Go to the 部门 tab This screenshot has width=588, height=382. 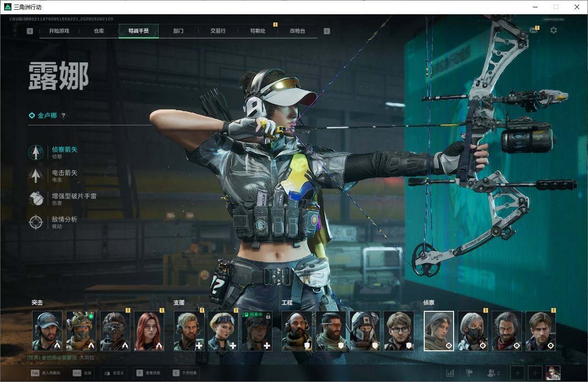[178, 31]
